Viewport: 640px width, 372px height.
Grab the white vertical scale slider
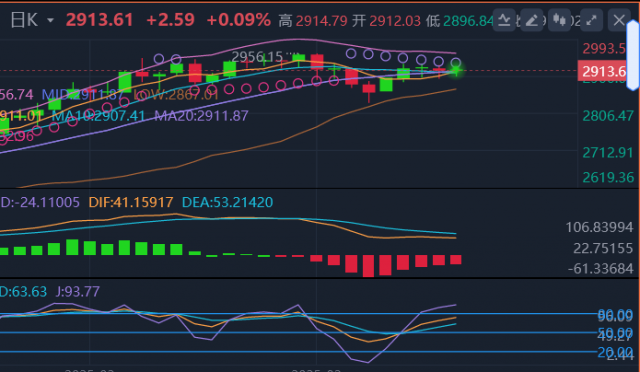tap(633, 55)
